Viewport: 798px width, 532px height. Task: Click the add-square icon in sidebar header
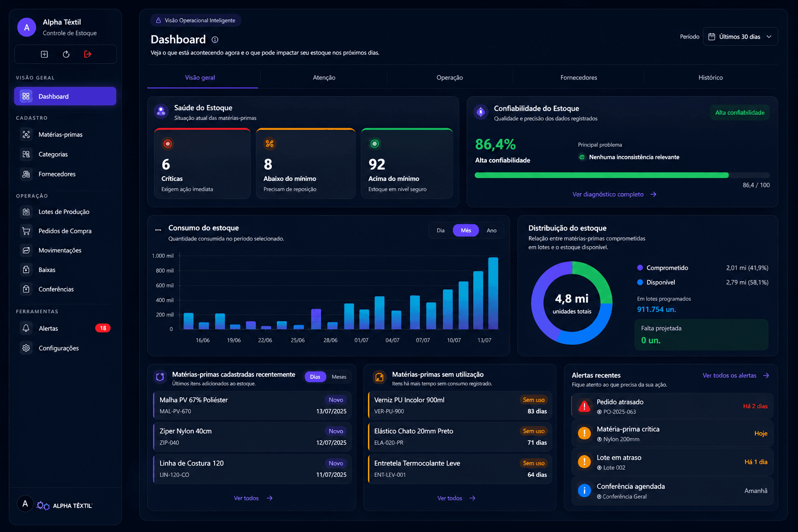point(44,54)
